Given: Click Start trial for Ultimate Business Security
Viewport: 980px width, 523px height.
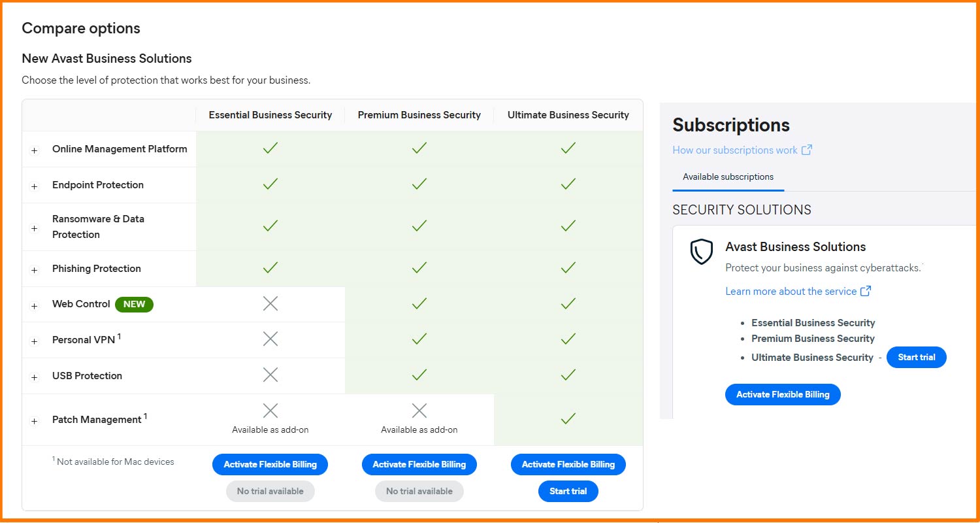Looking at the screenshot, I should tap(917, 357).
